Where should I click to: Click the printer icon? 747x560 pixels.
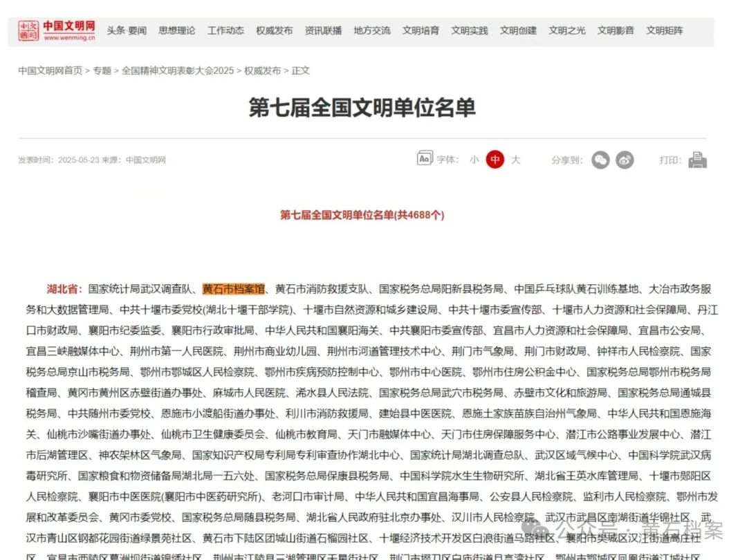click(x=697, y=160)
